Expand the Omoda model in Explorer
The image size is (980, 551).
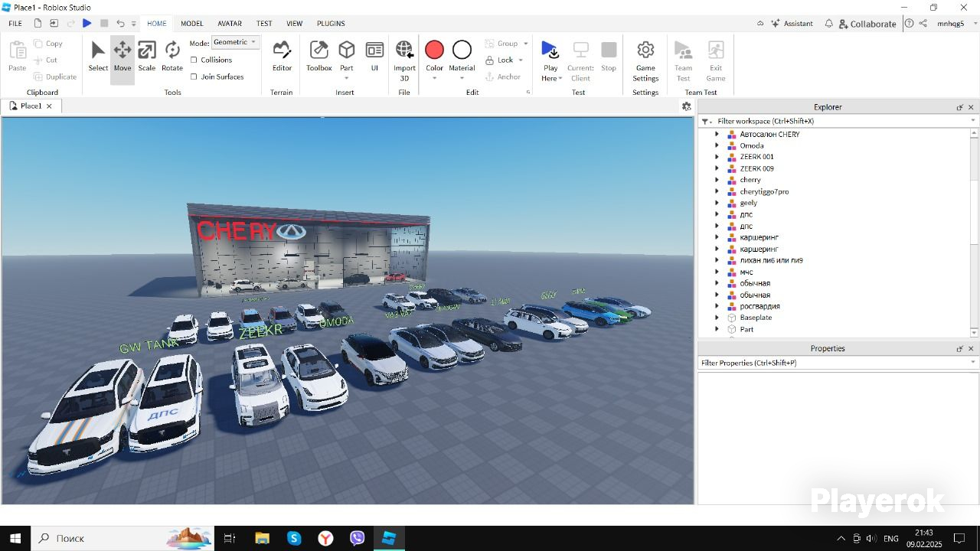click(717, 145)
